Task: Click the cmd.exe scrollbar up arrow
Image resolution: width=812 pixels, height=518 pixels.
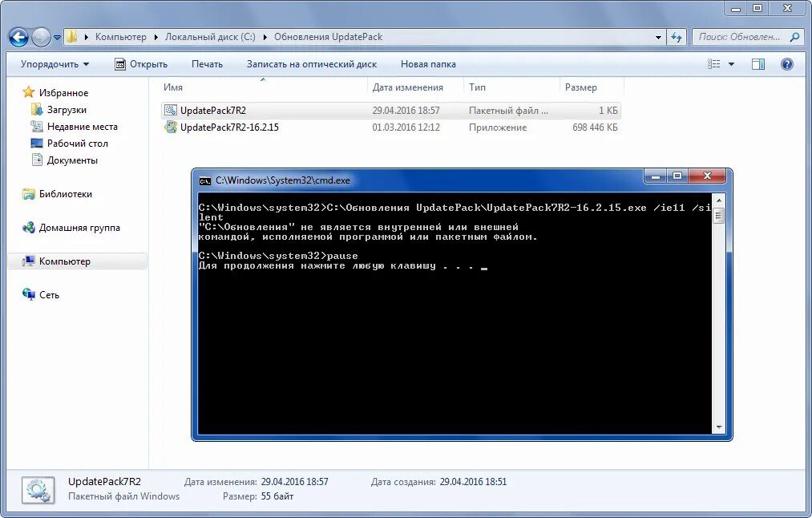Action: tap(718, 200)
